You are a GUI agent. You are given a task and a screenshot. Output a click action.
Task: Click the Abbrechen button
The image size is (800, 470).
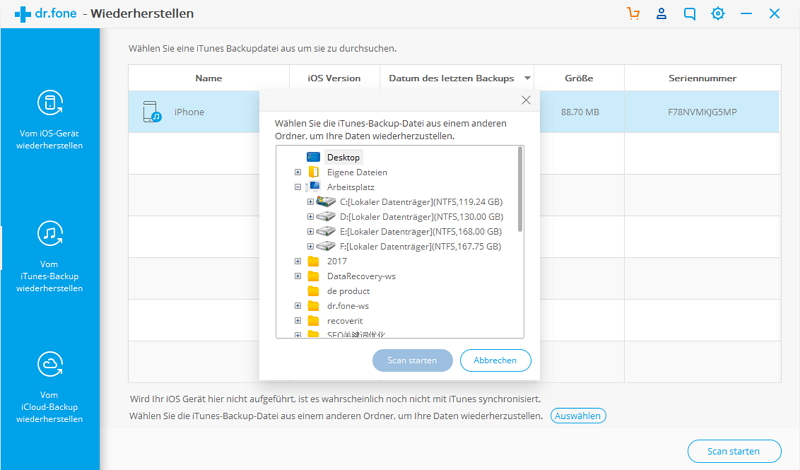pos(495,360)
